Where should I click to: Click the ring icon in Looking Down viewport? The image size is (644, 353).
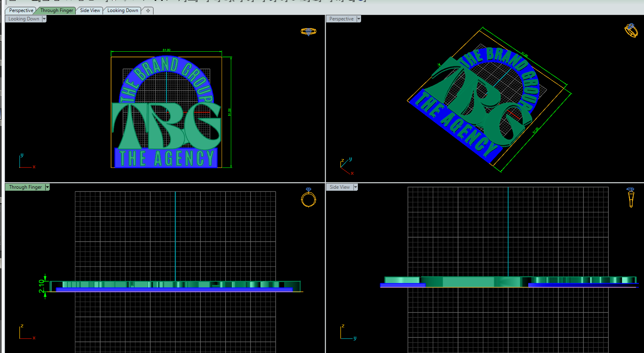coord(308,31)
